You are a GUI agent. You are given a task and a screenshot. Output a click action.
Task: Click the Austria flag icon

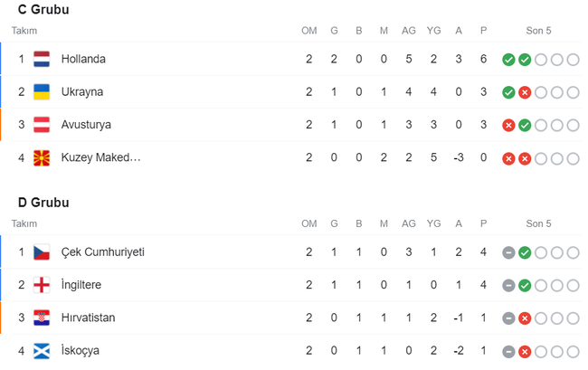[x=42, y=125]
